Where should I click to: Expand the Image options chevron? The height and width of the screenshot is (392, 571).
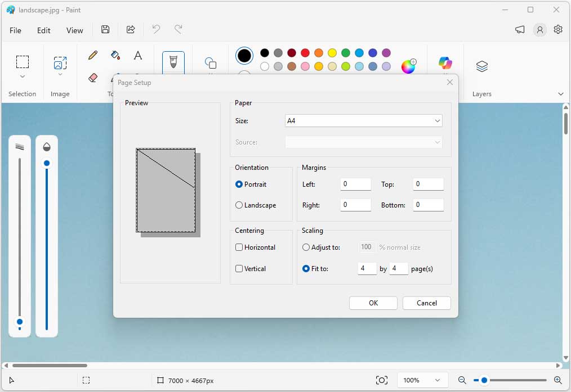[60, 75]
